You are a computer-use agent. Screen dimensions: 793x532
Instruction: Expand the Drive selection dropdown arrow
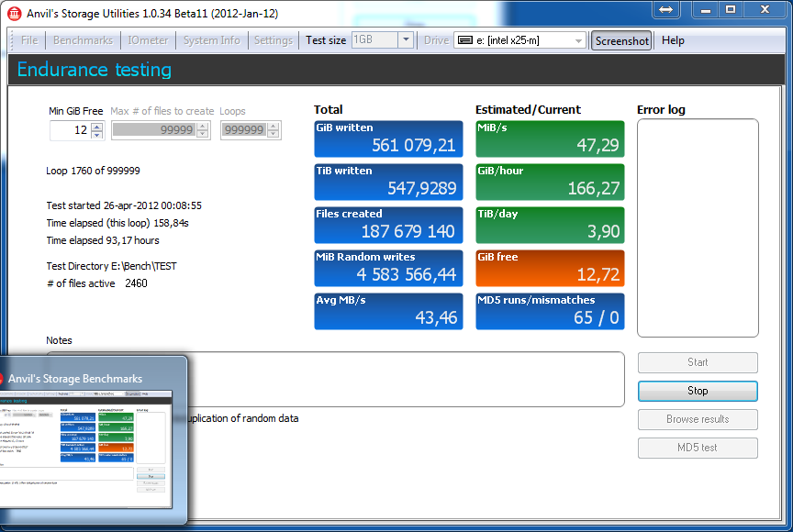coord(578,40)
